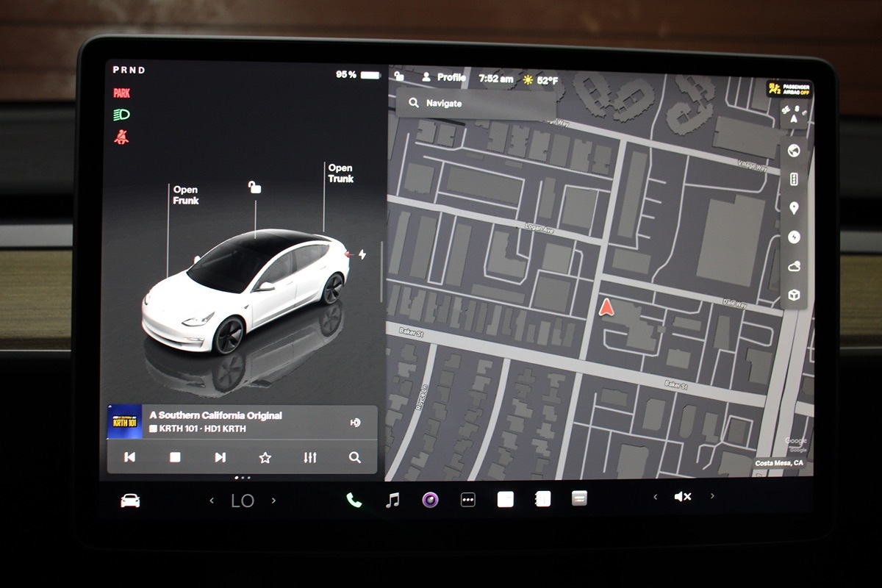Unmute the volume speaker icon
882x588 pixels.
[682, 497]
